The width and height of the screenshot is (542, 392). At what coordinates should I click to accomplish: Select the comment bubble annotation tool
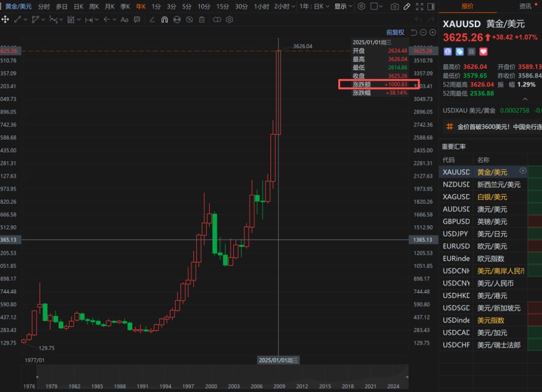tap(137, 19)
